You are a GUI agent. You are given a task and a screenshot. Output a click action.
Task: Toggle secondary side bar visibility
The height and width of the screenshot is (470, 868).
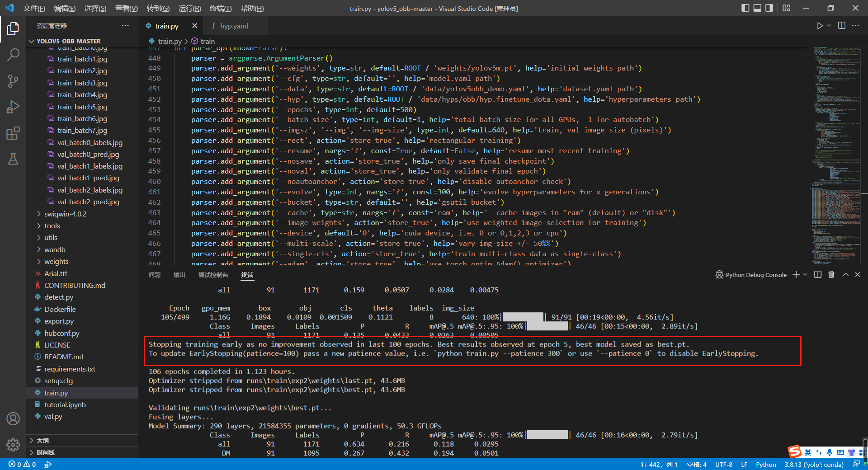coord(769,8)
